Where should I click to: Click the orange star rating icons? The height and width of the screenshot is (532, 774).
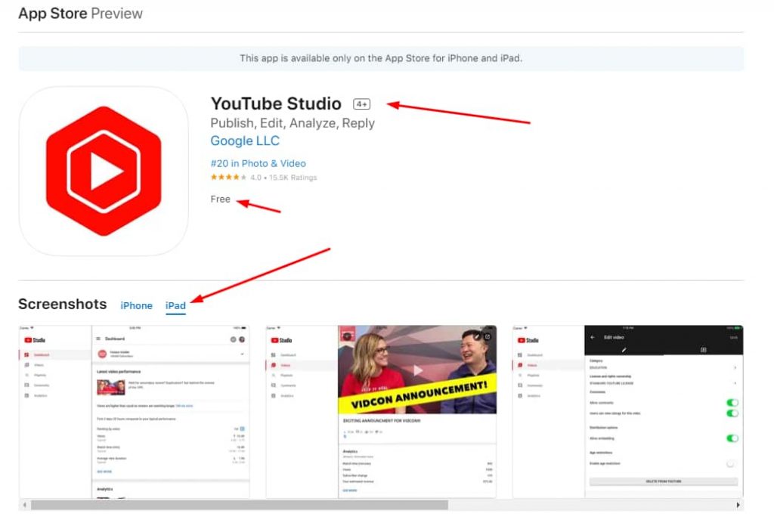click(x=228, y=177)
